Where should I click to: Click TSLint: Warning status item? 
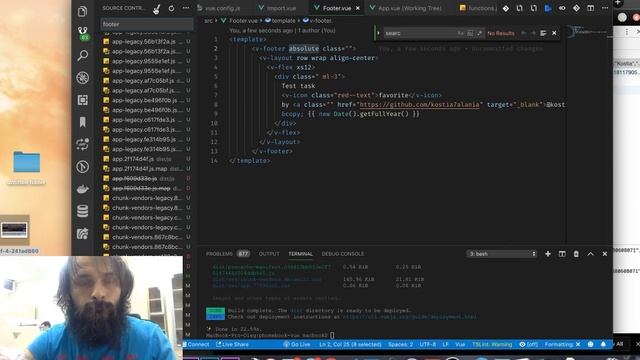coord(492,344)
